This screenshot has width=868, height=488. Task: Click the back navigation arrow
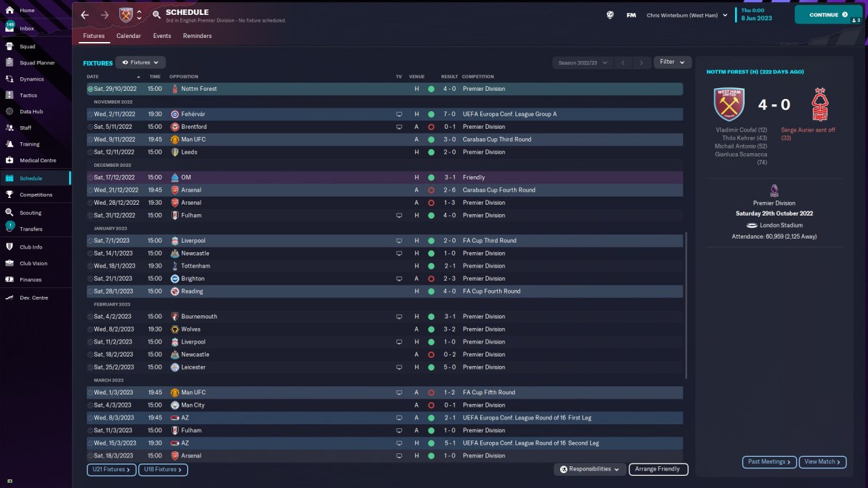(85, 15)
